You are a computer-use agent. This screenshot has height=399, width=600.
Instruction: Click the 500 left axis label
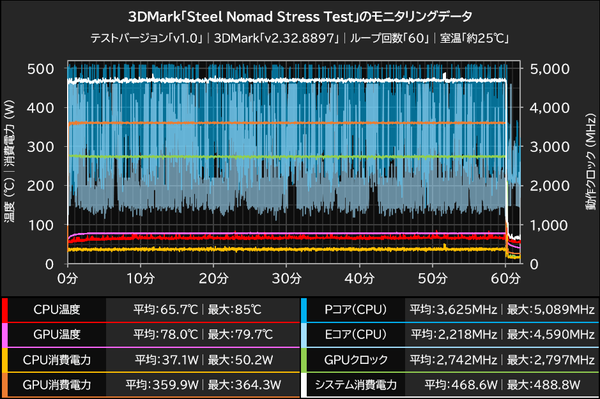point(41,69)
